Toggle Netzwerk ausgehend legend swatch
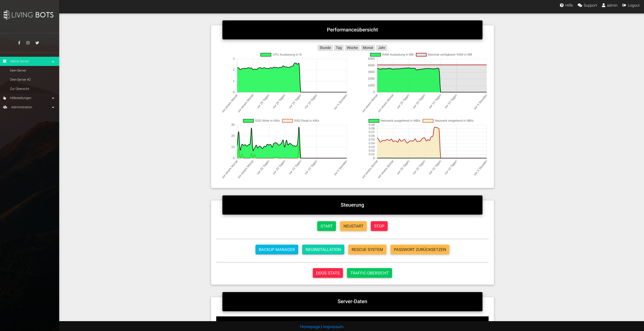This screenshot has width=644, height=331. (374, 121)
